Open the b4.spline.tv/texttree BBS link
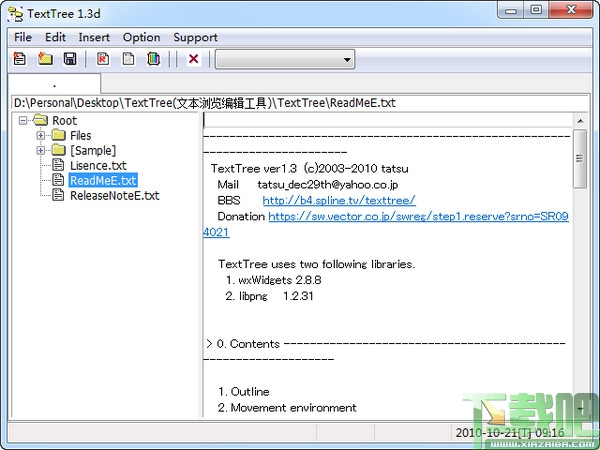The height and width of the screenshot is (450, 600). [x=339, y=200]
